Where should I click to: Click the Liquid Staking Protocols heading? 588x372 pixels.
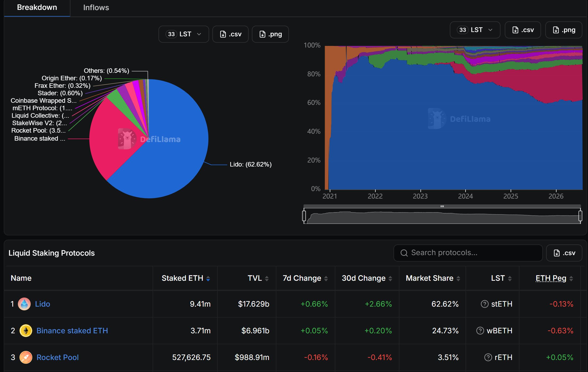pyautogui.click(x=51, y=253)
